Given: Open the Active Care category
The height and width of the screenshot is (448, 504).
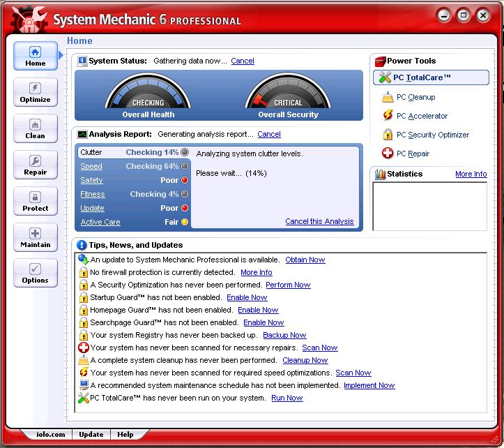Looking at the screenshot, I should click(x=100, y=222).
